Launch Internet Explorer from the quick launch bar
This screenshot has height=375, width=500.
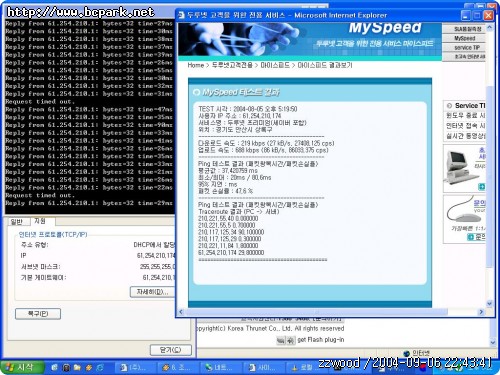(100, 367)
